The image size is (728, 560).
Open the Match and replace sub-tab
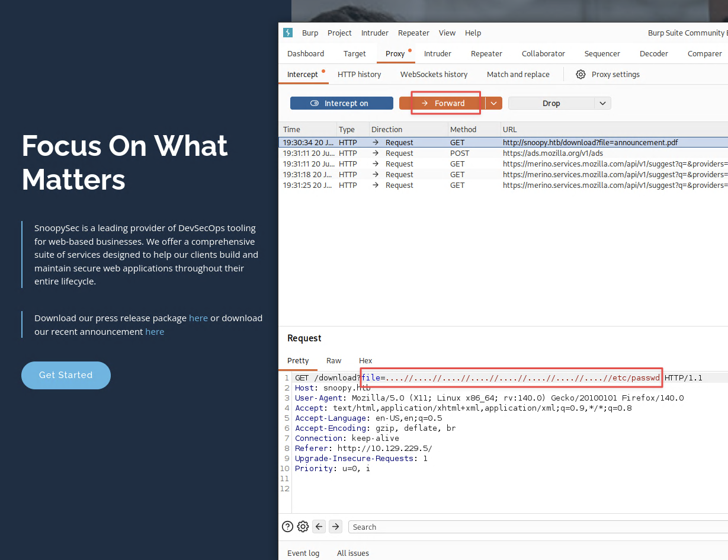point(518,74)
